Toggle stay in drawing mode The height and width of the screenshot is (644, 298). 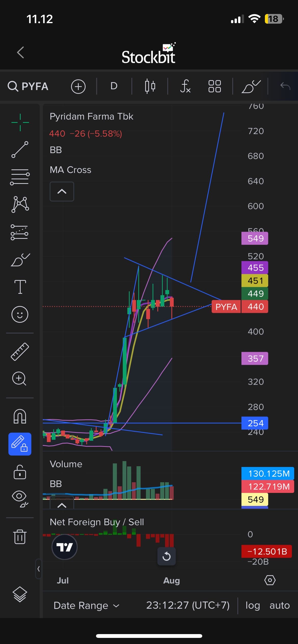tap(20, 444)
